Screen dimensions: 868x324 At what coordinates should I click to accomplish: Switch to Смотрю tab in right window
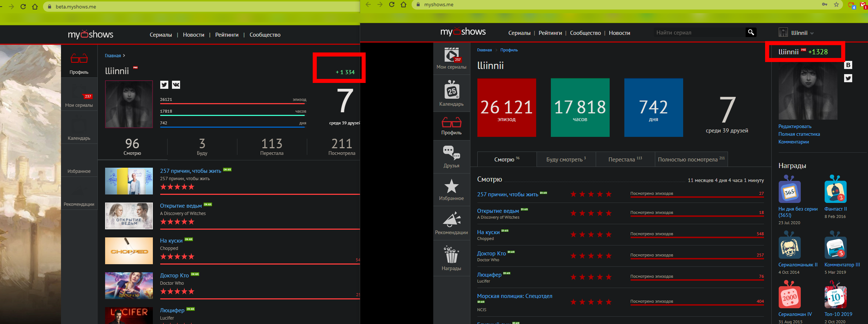(507, 159)
